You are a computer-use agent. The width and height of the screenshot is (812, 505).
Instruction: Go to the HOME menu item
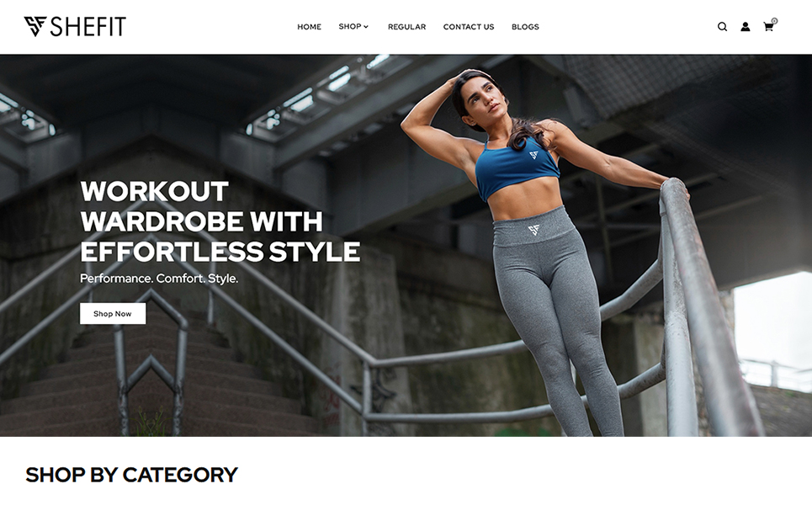coord(309,27)
